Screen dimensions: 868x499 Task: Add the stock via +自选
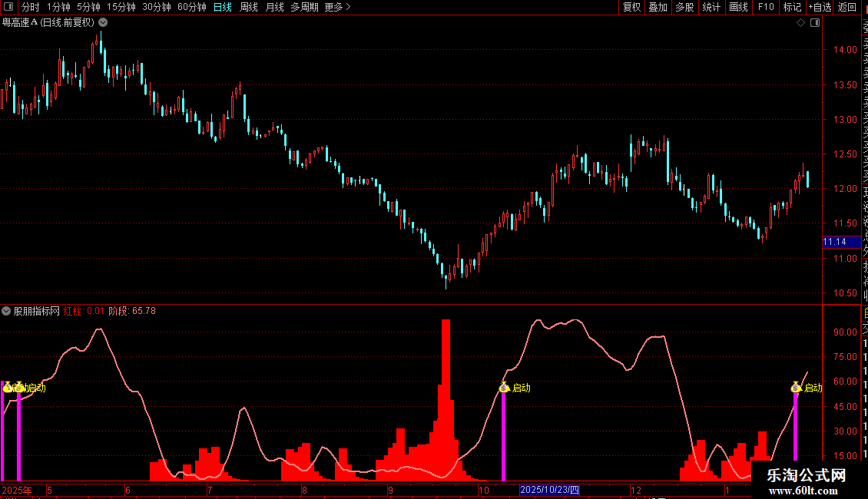[820, 7]
